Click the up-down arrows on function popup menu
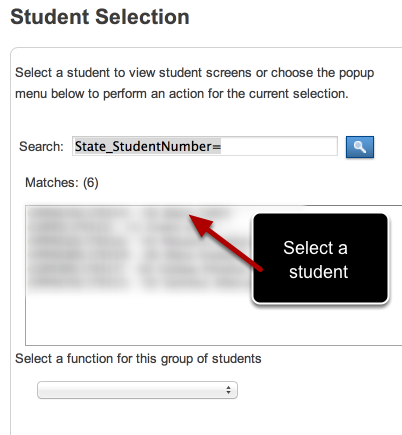This screenshot has width=402, height=435. [228, 390]
